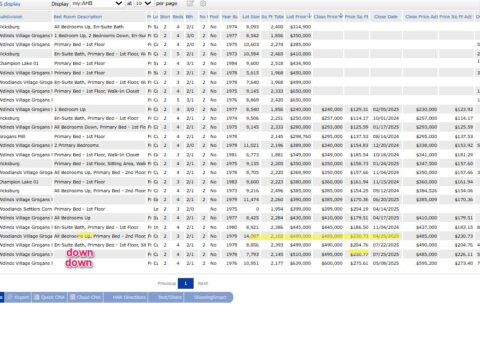The height and width of the screenshot is (360, 480).
Task: Click the 2 Primary Bedrooms description cell
Action: click(x=76, y=145)
